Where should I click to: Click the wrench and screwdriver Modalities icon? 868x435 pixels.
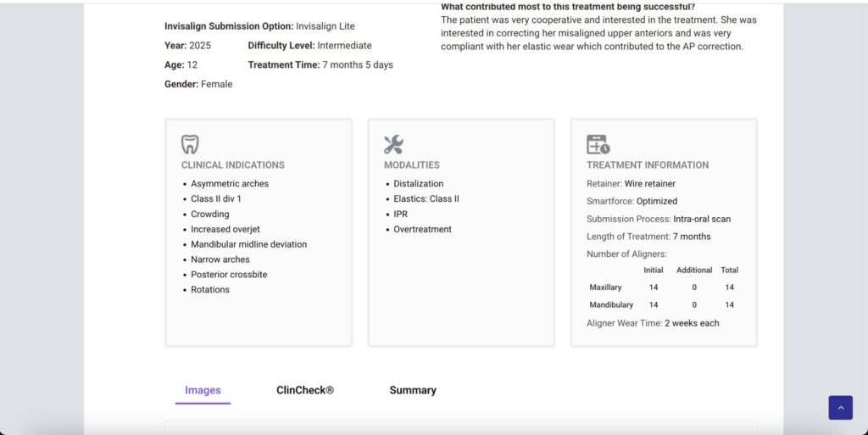coord(393,144)
